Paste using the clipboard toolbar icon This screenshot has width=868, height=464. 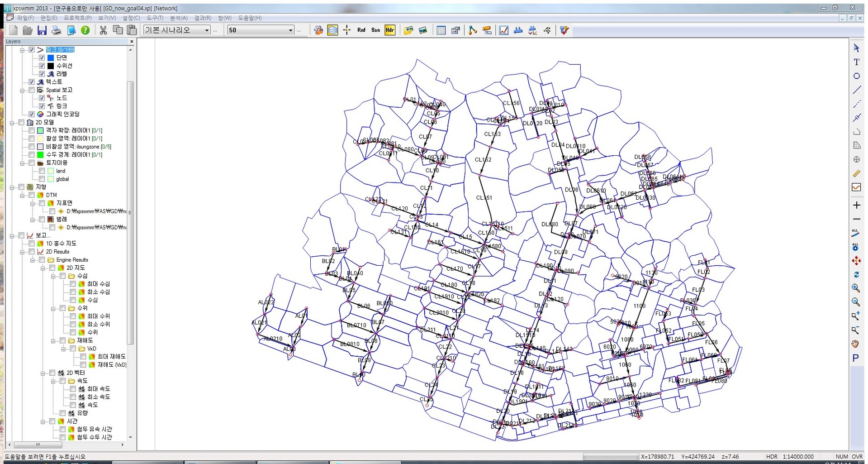132,30
